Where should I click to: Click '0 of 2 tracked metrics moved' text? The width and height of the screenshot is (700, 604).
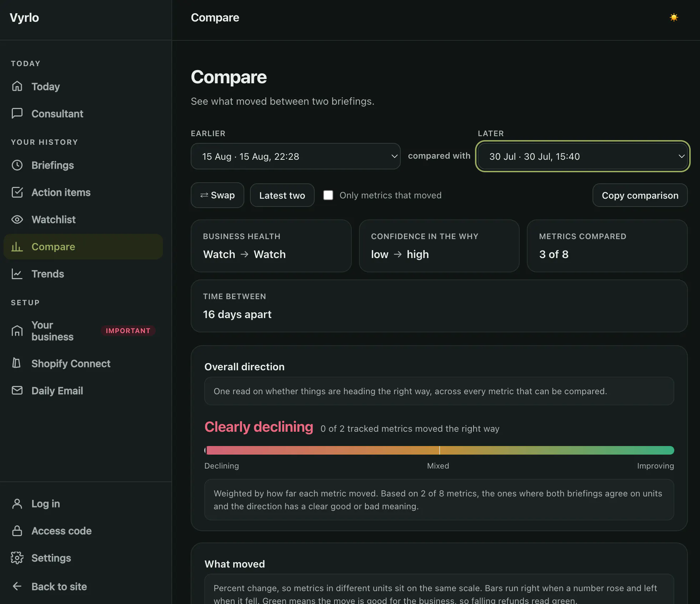(410, 429)
